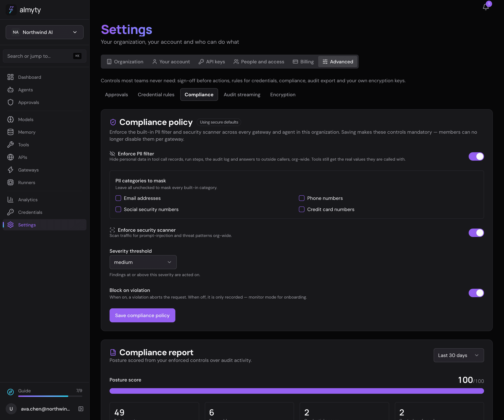Open the Encryption sub-tab
The width and height of the screenshot is (504, 420).
(x=283, y=94)
